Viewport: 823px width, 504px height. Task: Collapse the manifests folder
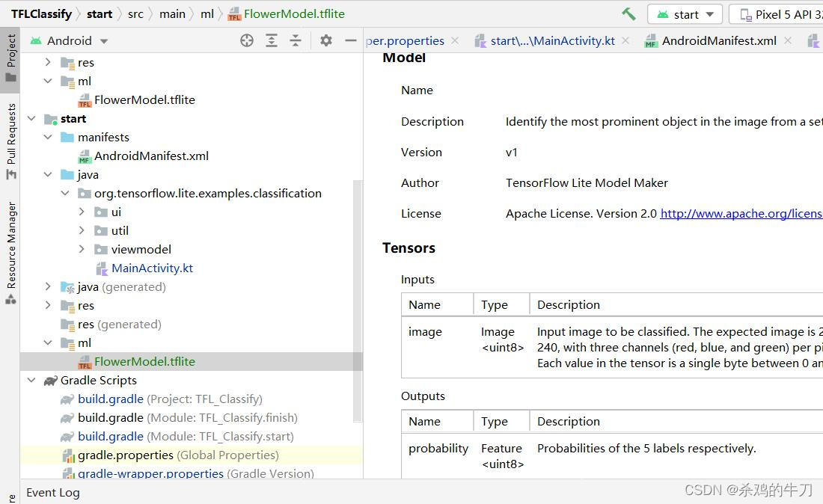tap(48, 138)
